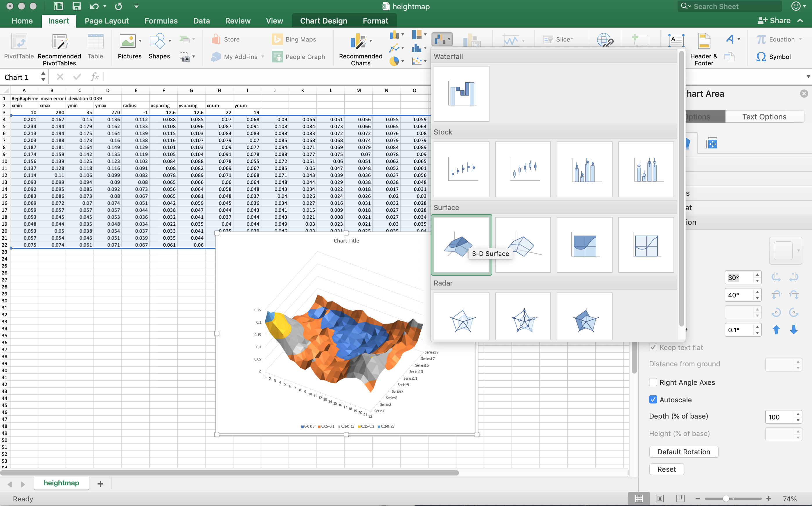The width and height of the screenshot is (812, 506).
Task: Click the blue perspective up arrow
Action: [776, 330]
